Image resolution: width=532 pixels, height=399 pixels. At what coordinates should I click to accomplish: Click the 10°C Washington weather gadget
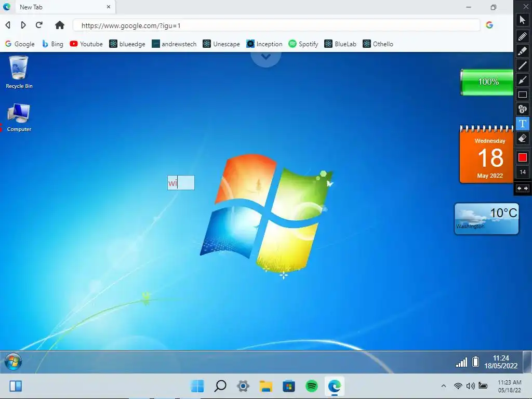coord(486,219)
